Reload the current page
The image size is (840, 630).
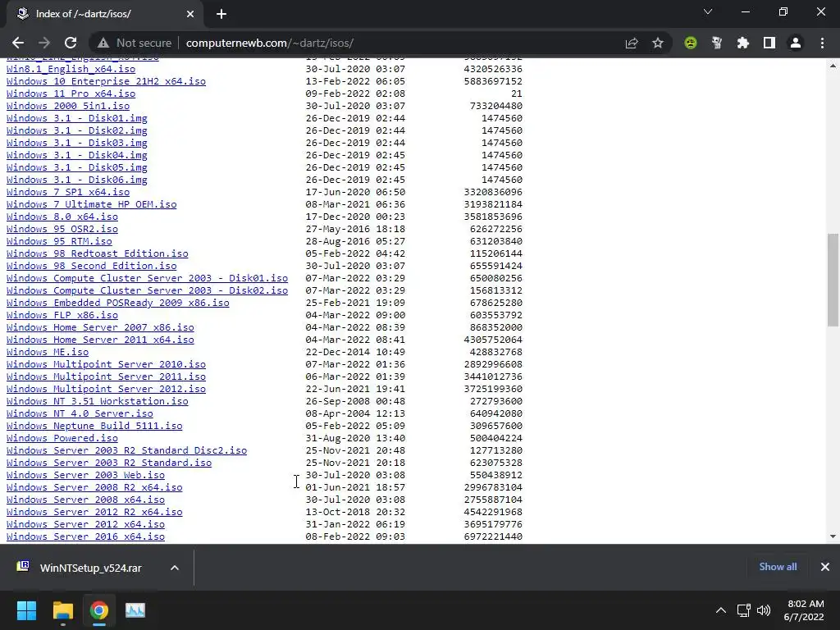tap(71, 43)
